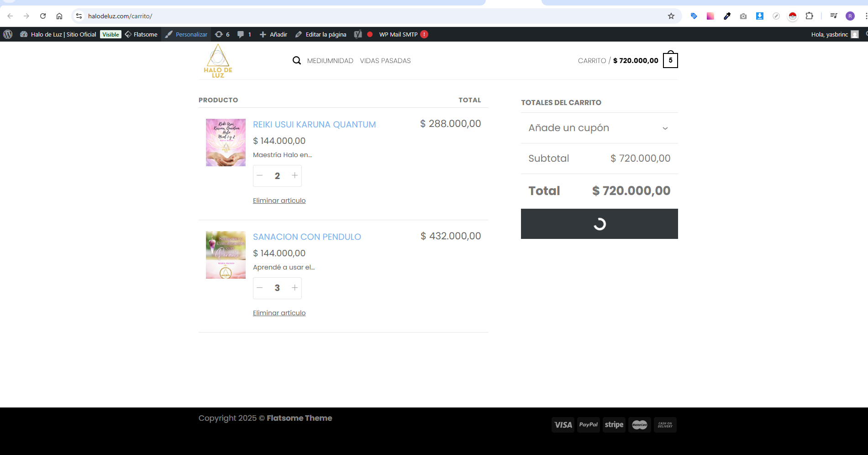Open the Chrome profile avatar
Image resolution: width=868 pixels, height=455 pixels.
(x=850, y=16)
